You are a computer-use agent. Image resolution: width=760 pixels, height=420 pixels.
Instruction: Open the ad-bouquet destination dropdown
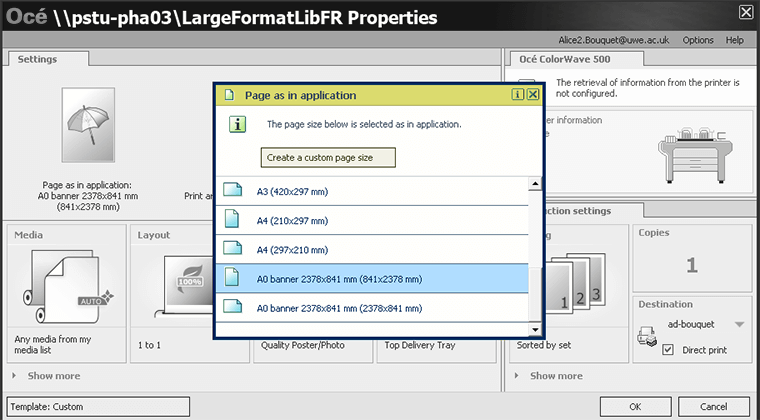point(739,325)
